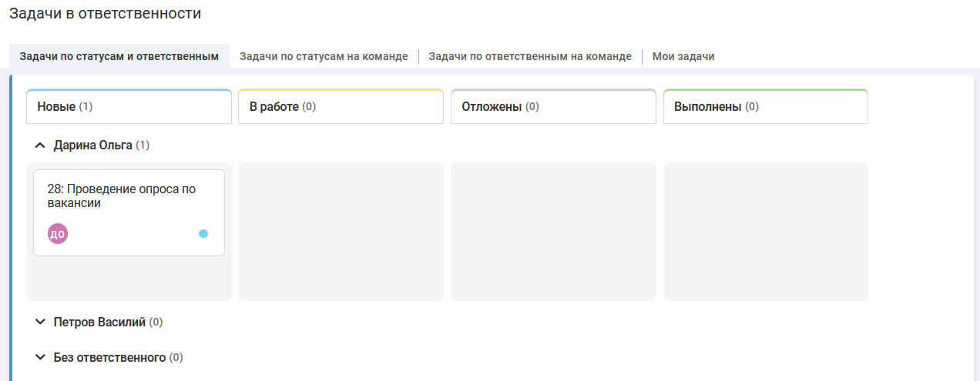Expand the Без ответственного group

40,358
